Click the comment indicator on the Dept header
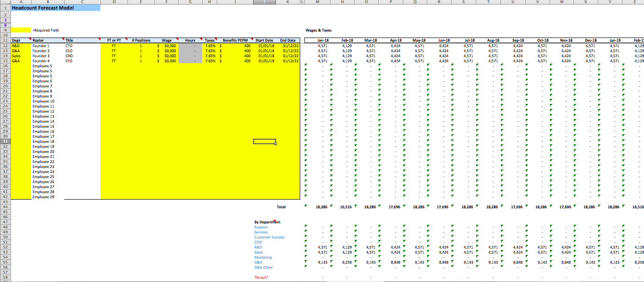This screenshot has width=644, height=282. [30, 40]
